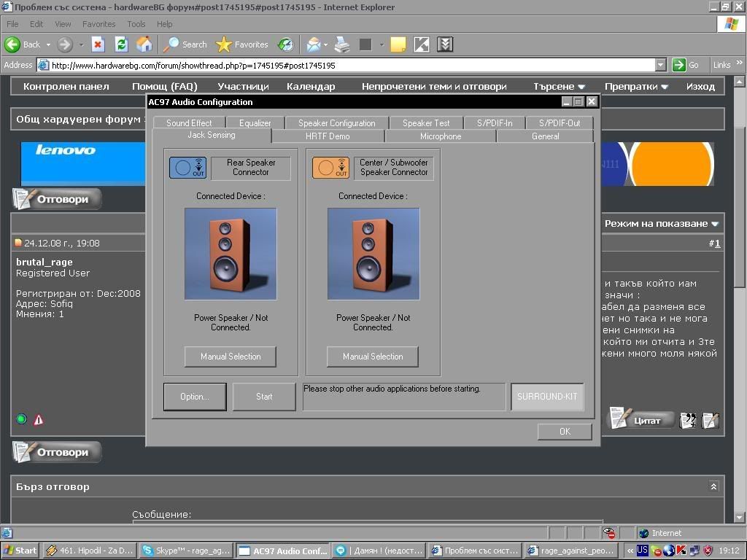The image size is (747, 560).
Task: Expand the address bar URL dropdown
Action: (660, 65)
